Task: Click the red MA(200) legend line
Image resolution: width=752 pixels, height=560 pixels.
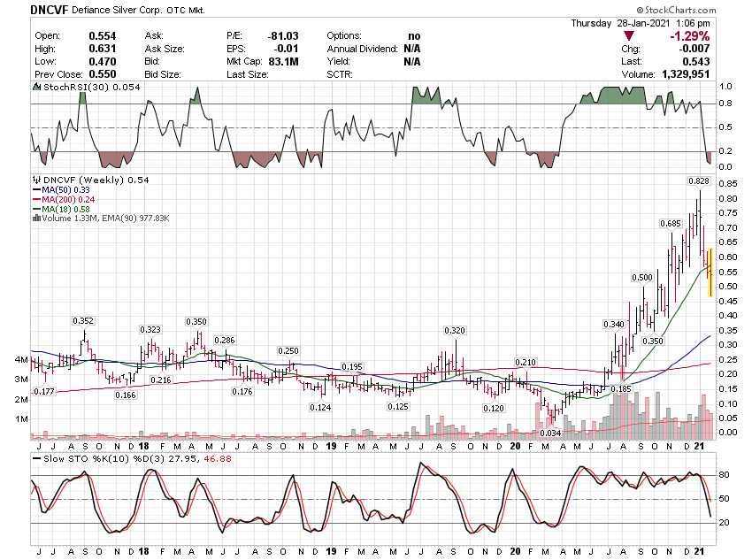Action: point(36,199)
